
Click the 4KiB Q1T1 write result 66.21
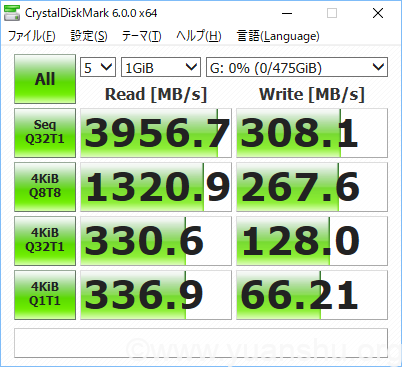click(312, 295)
